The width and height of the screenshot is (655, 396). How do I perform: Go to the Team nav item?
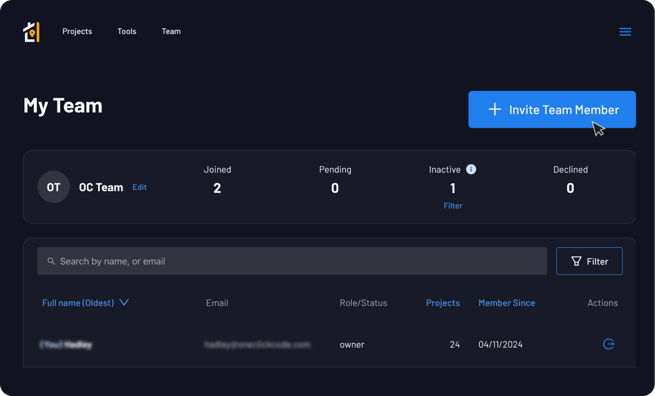click(171, 31)
